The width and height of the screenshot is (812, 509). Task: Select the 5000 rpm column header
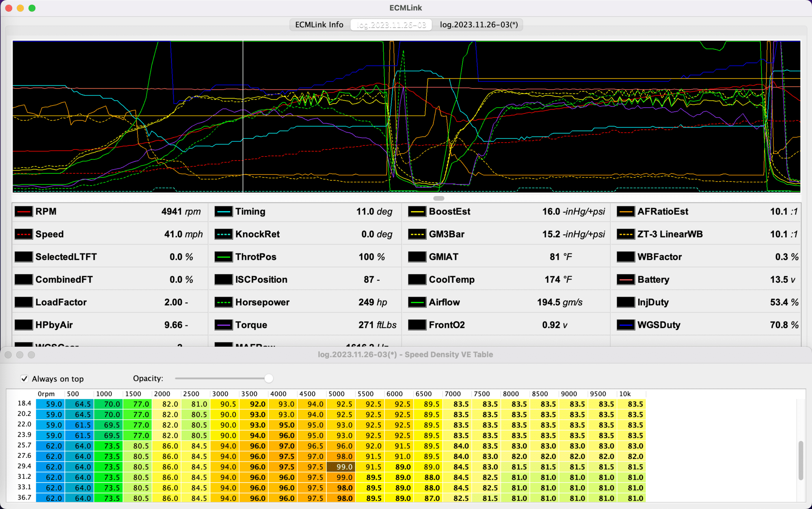click(336, 394)
